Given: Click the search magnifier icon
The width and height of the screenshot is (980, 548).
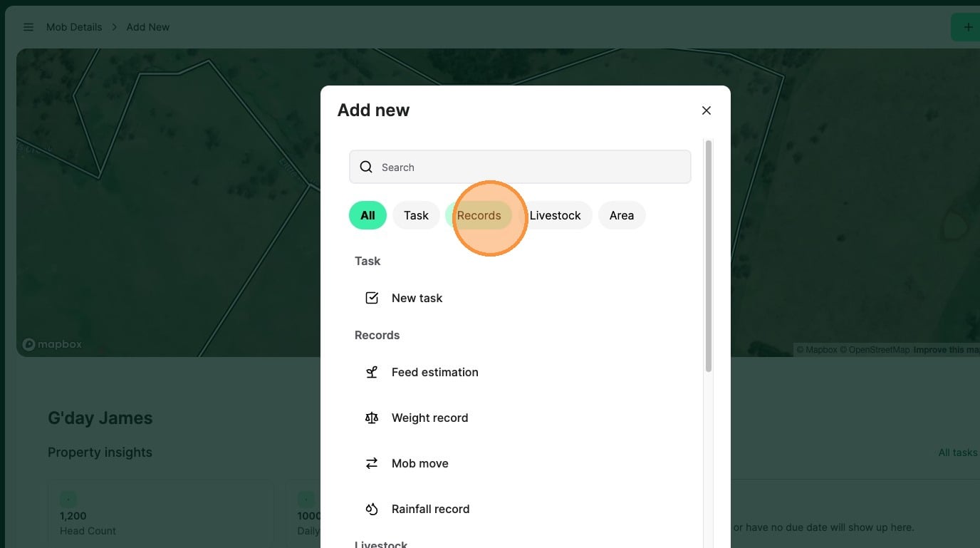Looking at the screenshot, I should (366, 167).
